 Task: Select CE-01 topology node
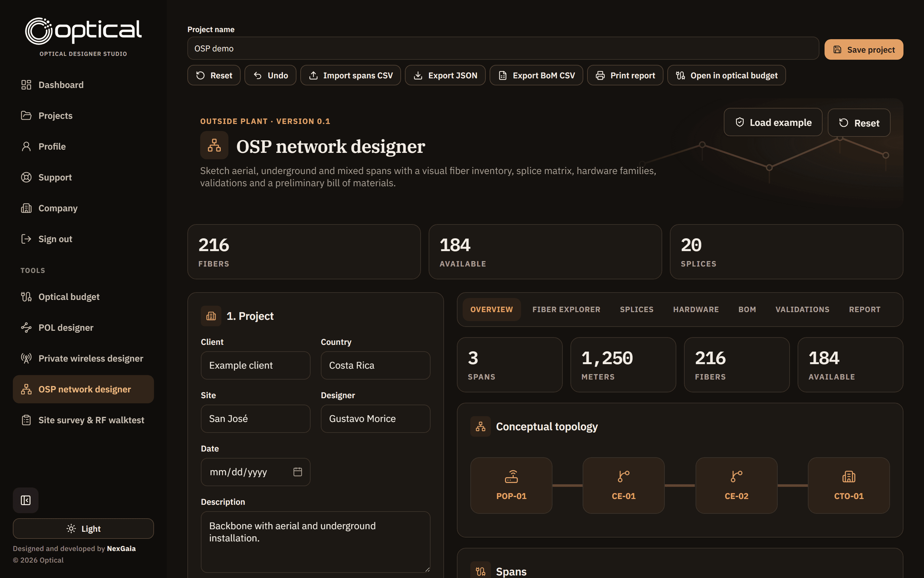(623, 485)
